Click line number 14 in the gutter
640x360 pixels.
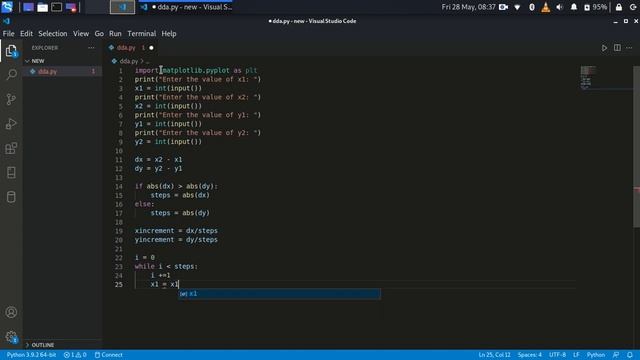tap(118, 186)
